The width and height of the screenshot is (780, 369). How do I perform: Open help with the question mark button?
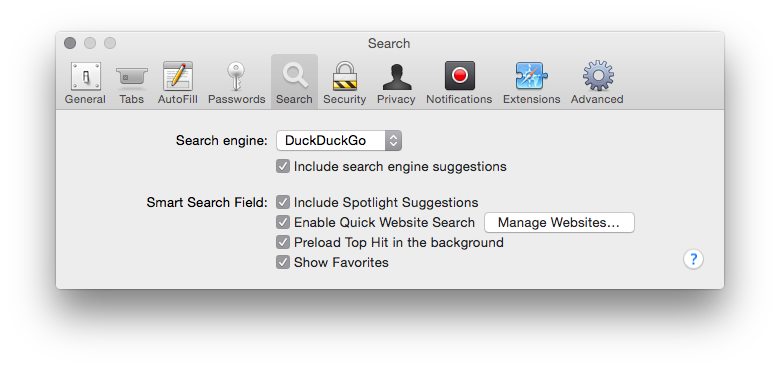(693, 259)
